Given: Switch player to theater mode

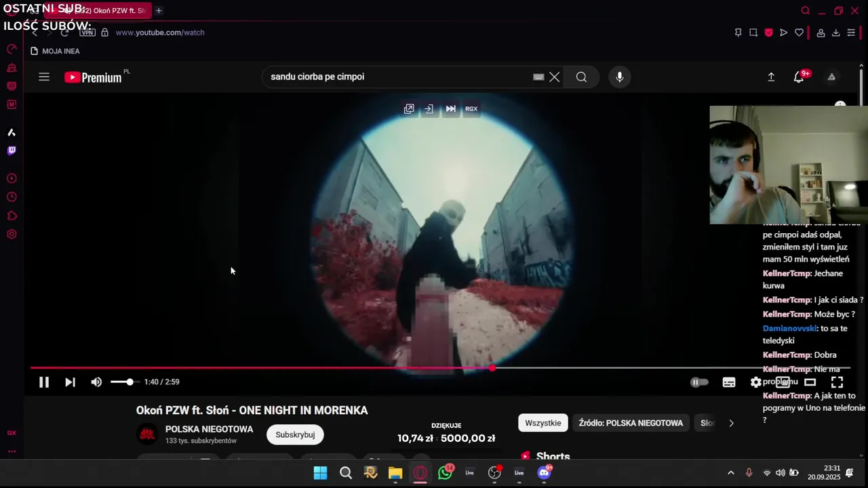Looking at the screenshot, I should click(810, 382).
